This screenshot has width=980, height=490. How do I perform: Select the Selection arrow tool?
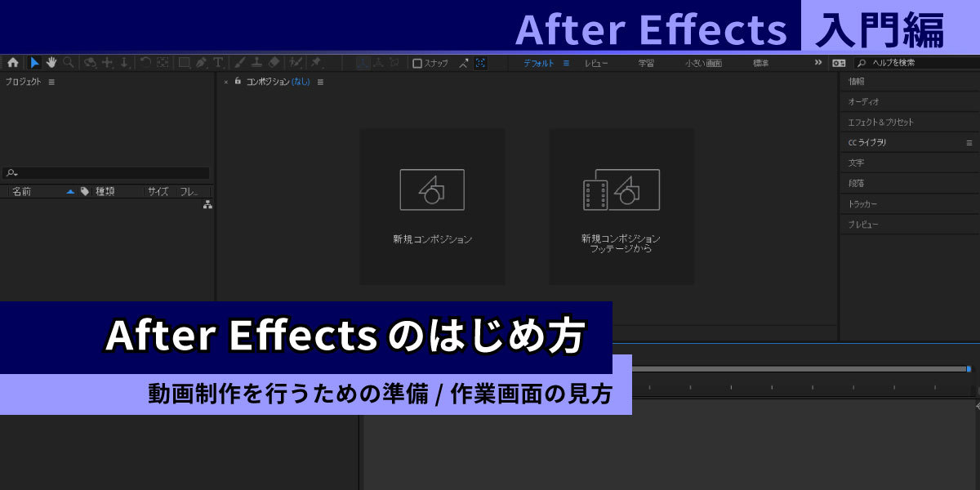[35, 62]
